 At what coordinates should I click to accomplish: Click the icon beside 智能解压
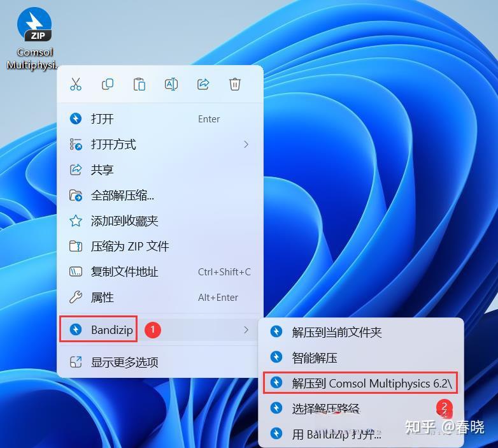(x=276, y=357)
